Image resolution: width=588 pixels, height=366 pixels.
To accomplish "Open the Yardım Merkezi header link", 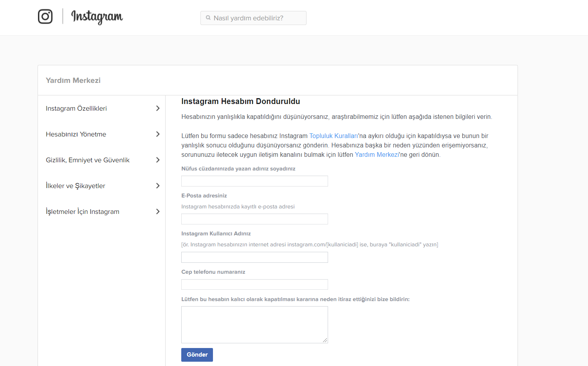I will 73,80.
